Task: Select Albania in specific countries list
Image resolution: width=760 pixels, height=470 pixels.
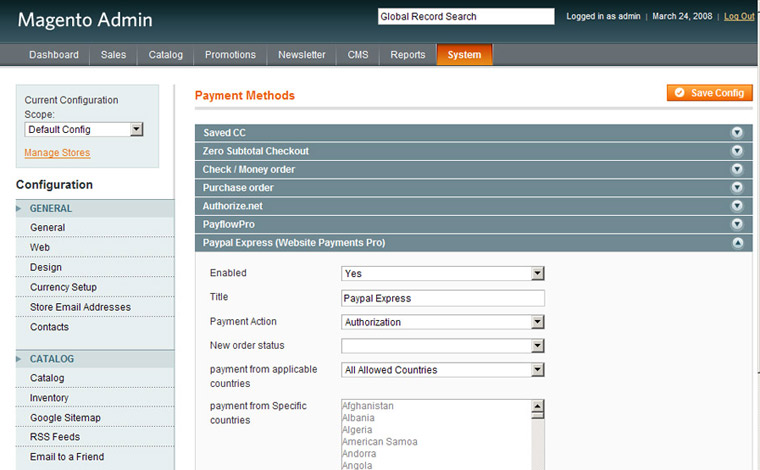Action: click(x=358, y=418)
